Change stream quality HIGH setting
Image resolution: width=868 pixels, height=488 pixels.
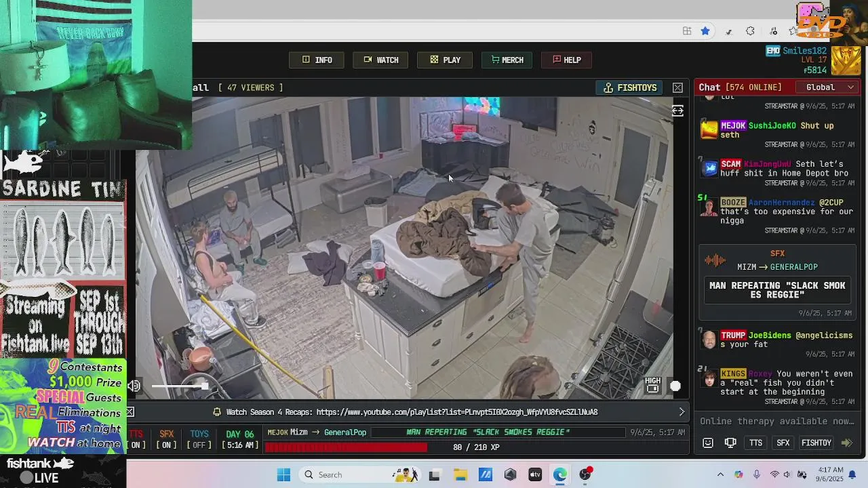click(x=652, y=385)
